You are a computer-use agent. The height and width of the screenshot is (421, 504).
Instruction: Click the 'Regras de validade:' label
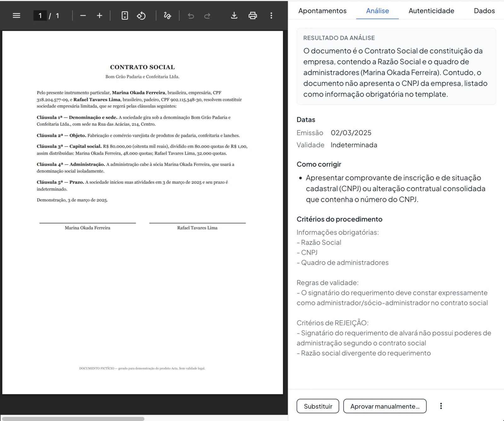coord(328,283)
